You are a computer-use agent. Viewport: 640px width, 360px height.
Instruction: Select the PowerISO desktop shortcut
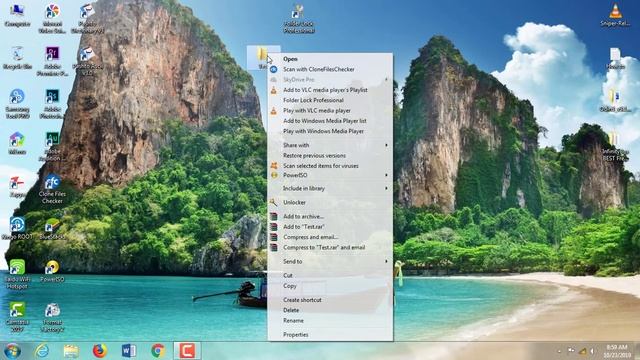point(52,271)
